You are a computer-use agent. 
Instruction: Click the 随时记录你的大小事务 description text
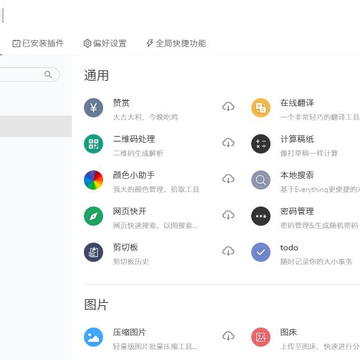[316, 261]
